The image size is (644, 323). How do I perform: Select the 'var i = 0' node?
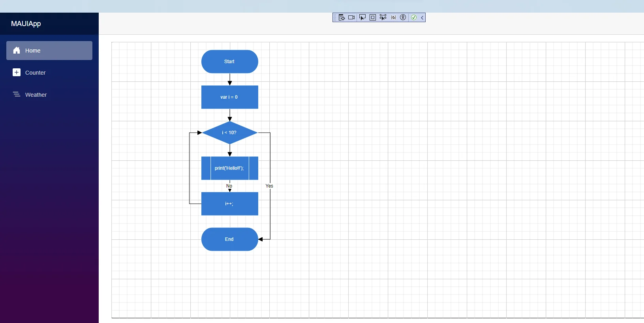(x=230, y=97)
